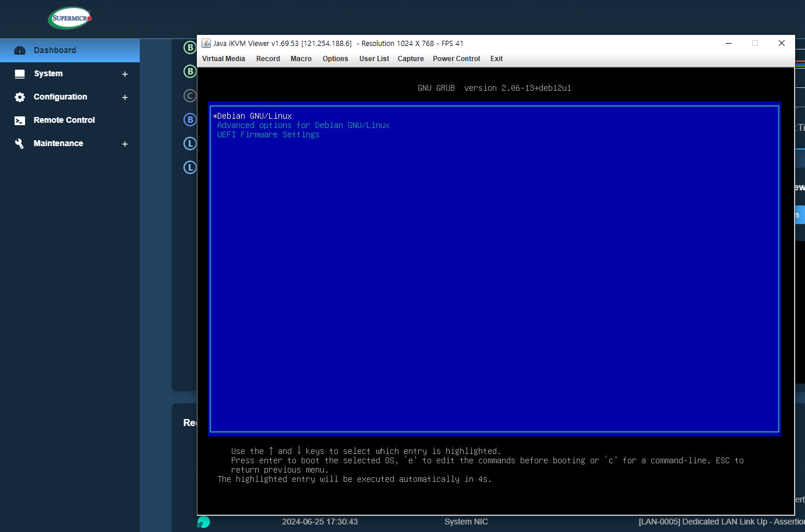Click the teal event icon at bottom
805x532 pixels.
point(203,522)
